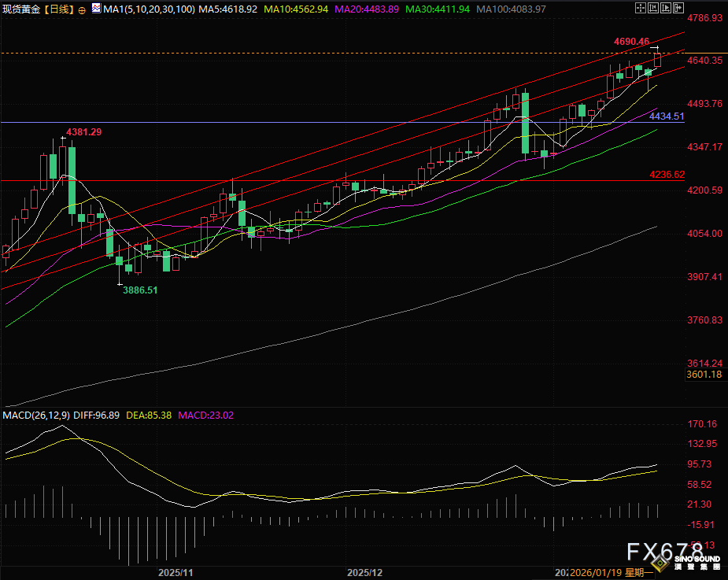Click the 现货黄金 symbol title
Viewport: 728px width, 580px height.
(21, 9)
